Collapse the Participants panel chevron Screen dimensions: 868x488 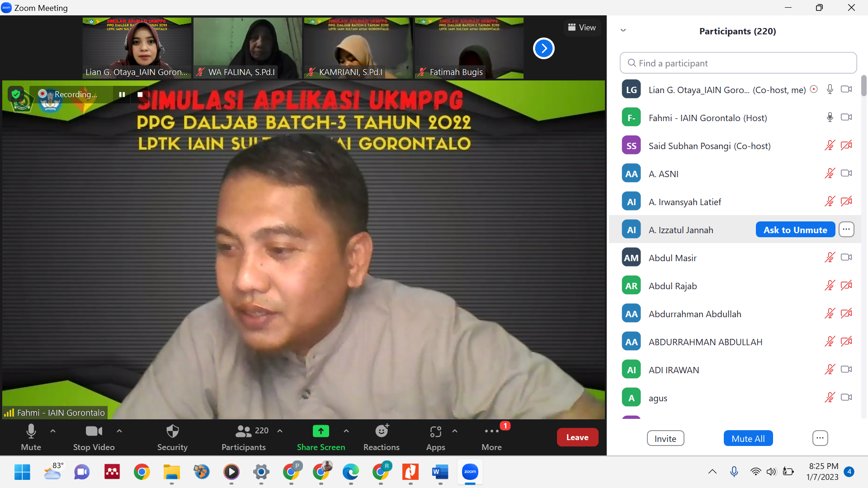623,30
